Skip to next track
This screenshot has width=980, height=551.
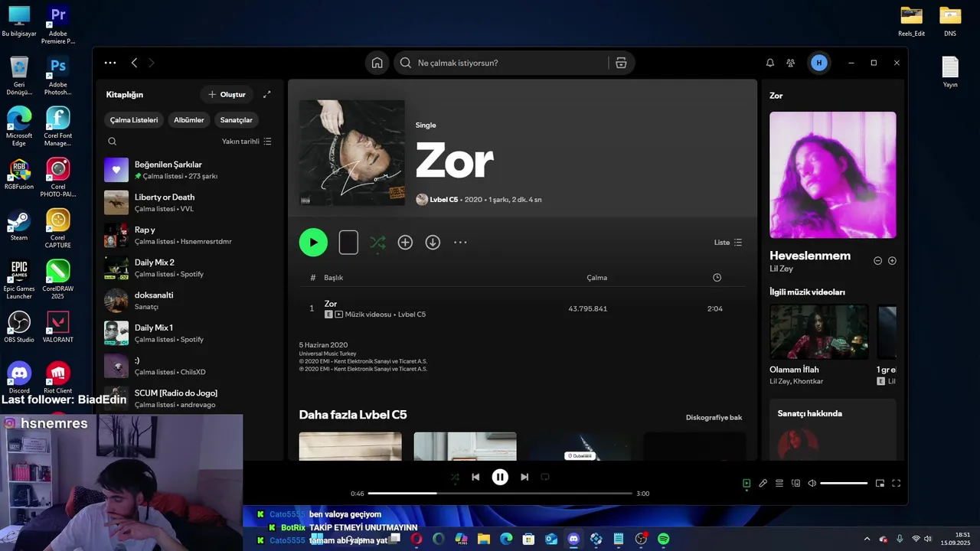(x=524, y=477)
